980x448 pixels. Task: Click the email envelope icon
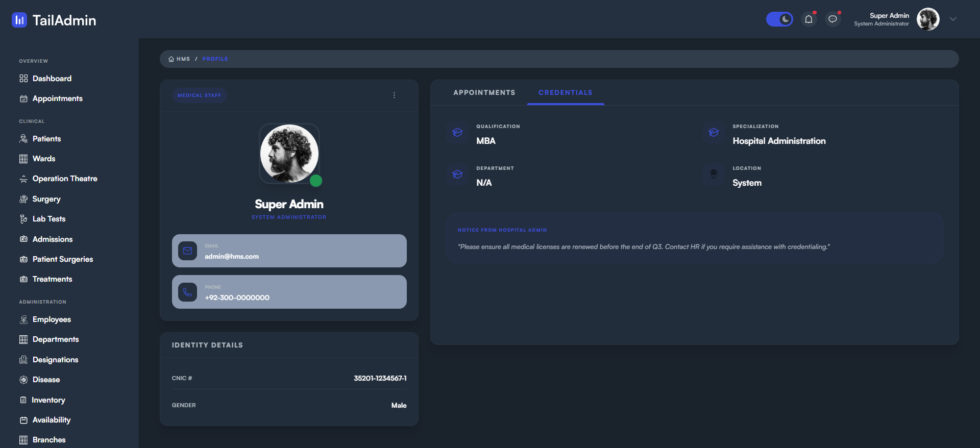tap(187, 251)
